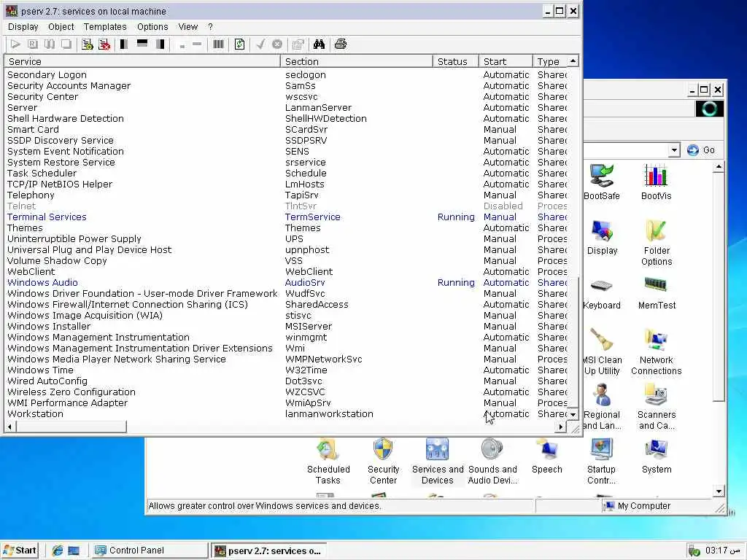Click the left-half black bar toolbar icon

pos(124,44)
